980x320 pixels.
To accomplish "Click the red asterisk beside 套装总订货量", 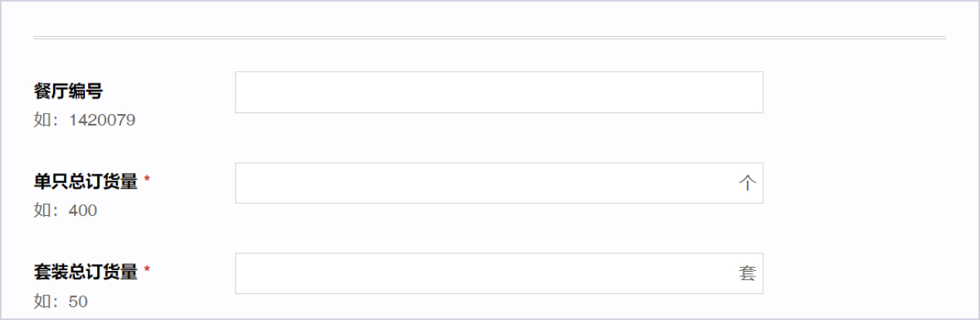I will pos(147,270).
